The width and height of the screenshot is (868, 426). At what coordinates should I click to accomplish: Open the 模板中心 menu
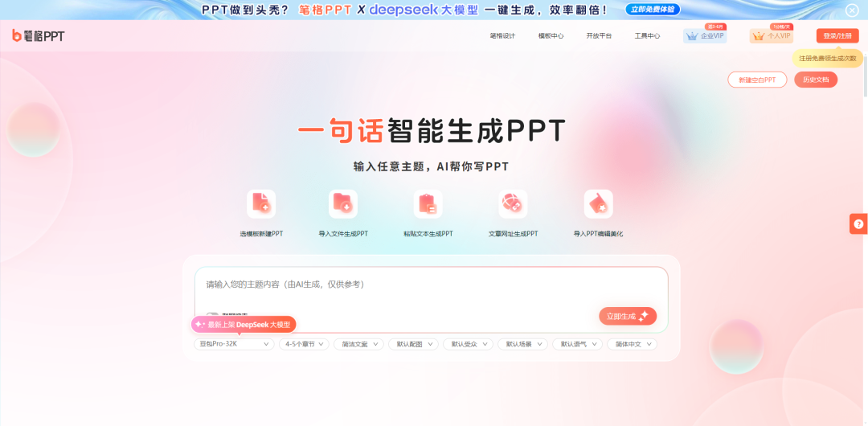[551, 36]
